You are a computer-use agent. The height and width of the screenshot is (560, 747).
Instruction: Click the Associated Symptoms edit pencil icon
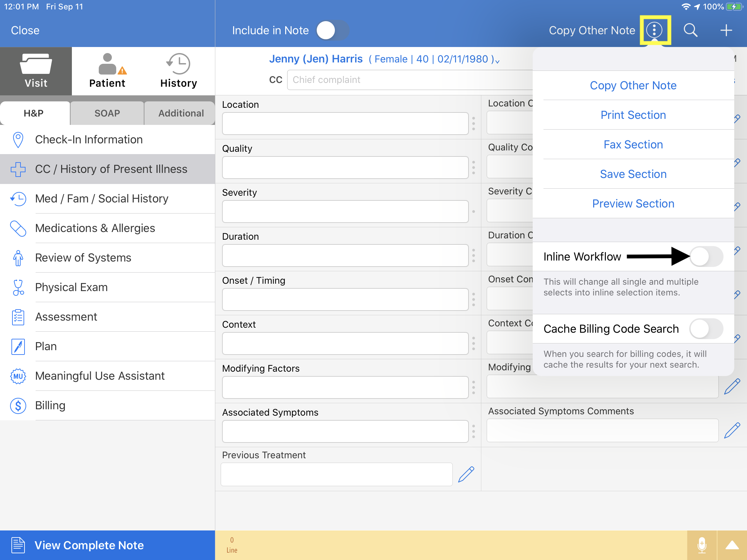click(x=734, y=431)
